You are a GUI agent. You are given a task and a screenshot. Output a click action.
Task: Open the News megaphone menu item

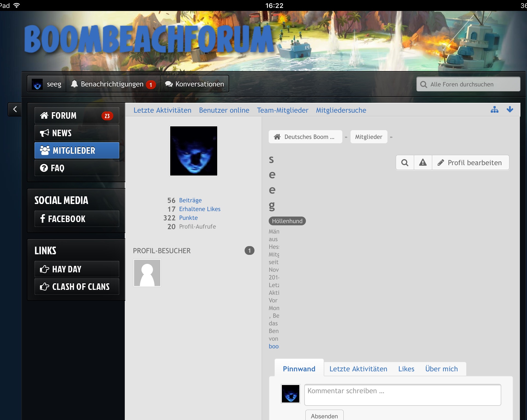coord(77,133)
